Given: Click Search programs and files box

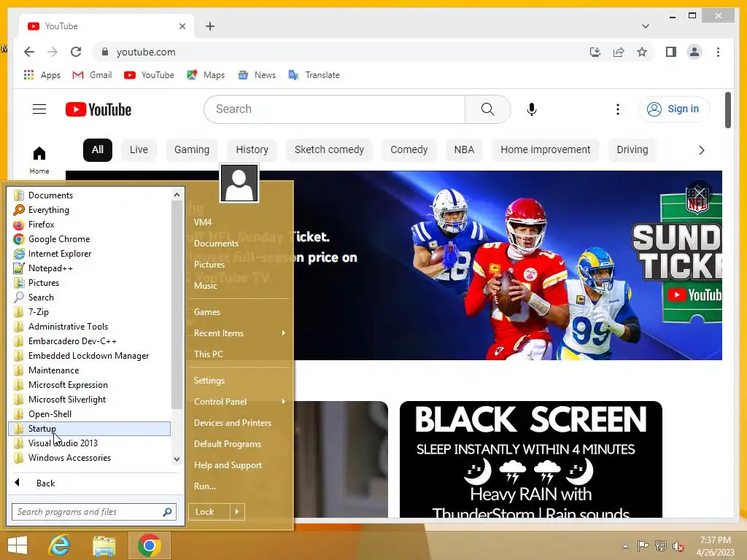Looking at the screenshot, I should [x=94, y=512].
